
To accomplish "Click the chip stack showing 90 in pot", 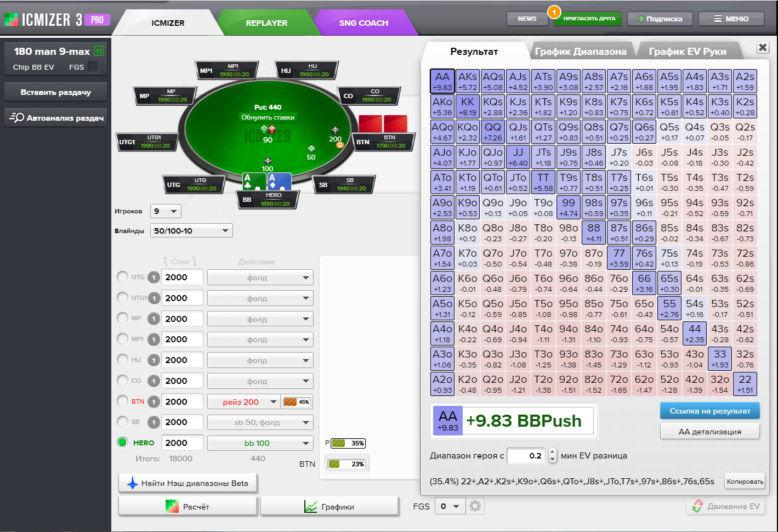I will [x=268, y=129].
